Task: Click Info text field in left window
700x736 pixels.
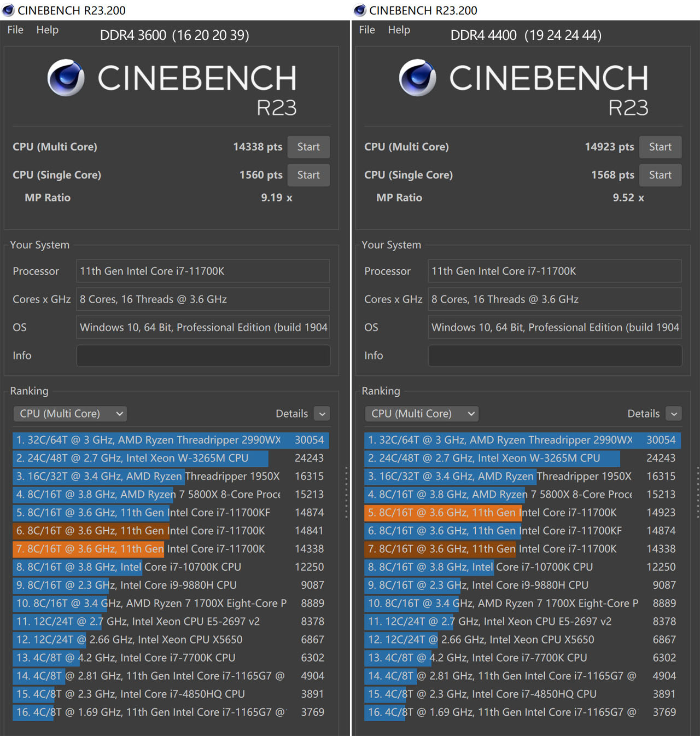Action: pos(203,356)
